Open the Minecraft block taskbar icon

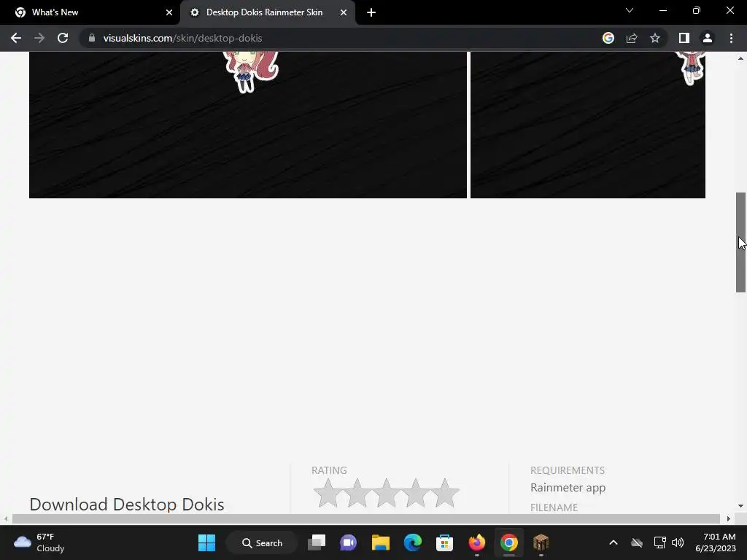pos(541,542)
